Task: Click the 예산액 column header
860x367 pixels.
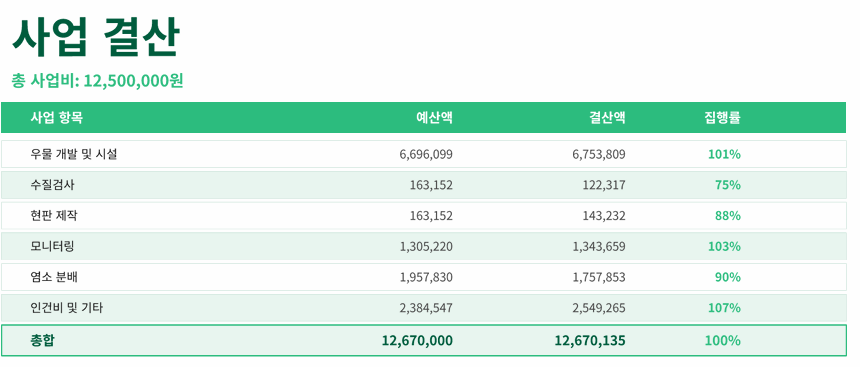Action: pyautogui.click(x=434, y=117)
